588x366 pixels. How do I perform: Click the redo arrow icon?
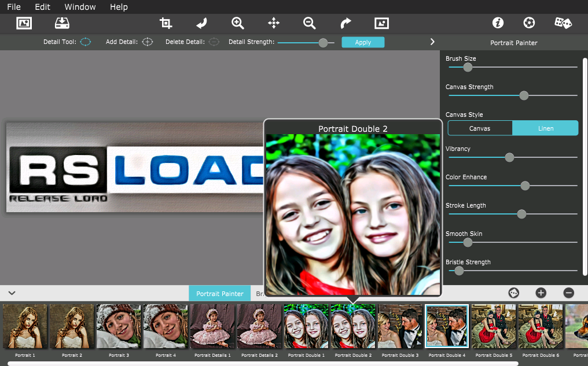(x=346, y=23)
